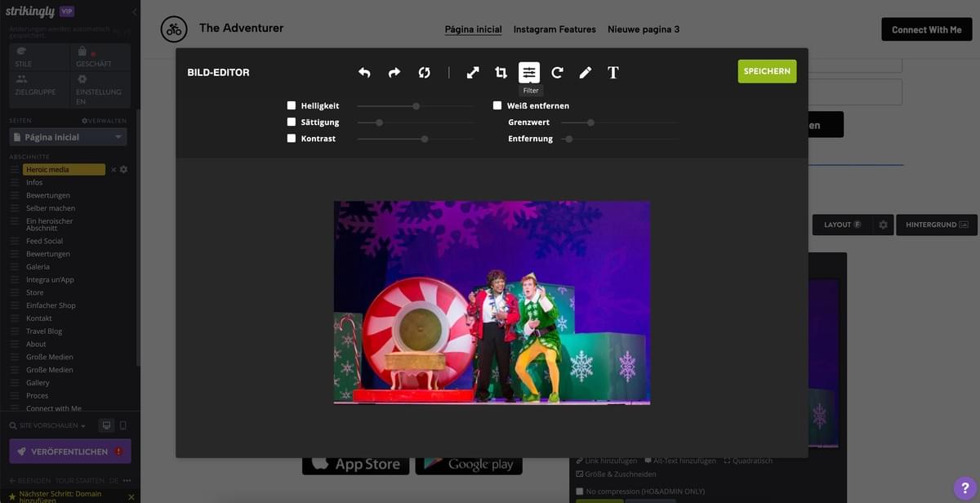Image resolution: width=980 pixels, height=503 pixels.
Task: Collapse the strikingly sidebar with the arrow
Action: pos(135,12)
